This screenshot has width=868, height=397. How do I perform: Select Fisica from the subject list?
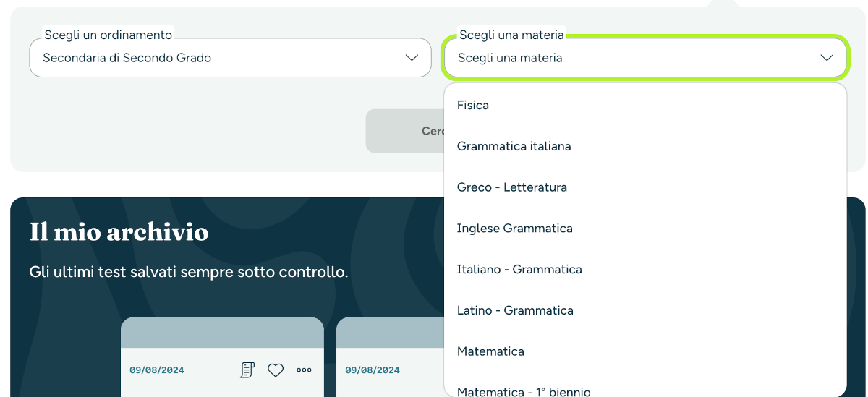(644, 106)
